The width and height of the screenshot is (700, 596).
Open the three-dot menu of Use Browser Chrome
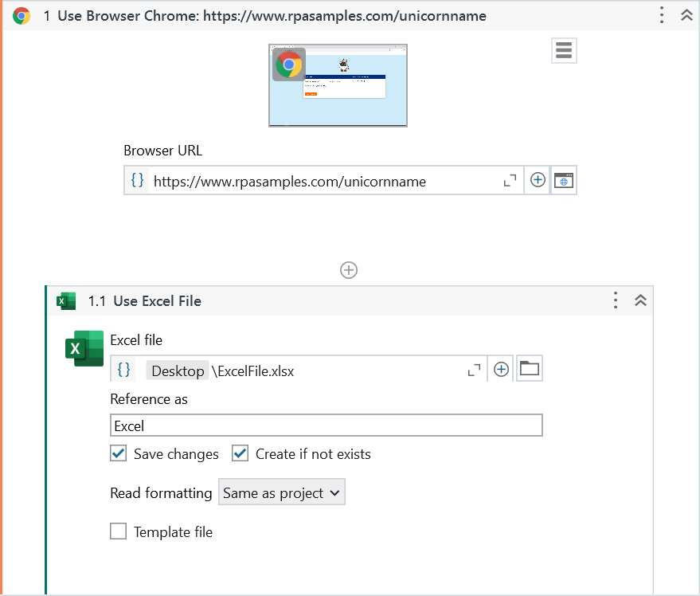point(661,14)
